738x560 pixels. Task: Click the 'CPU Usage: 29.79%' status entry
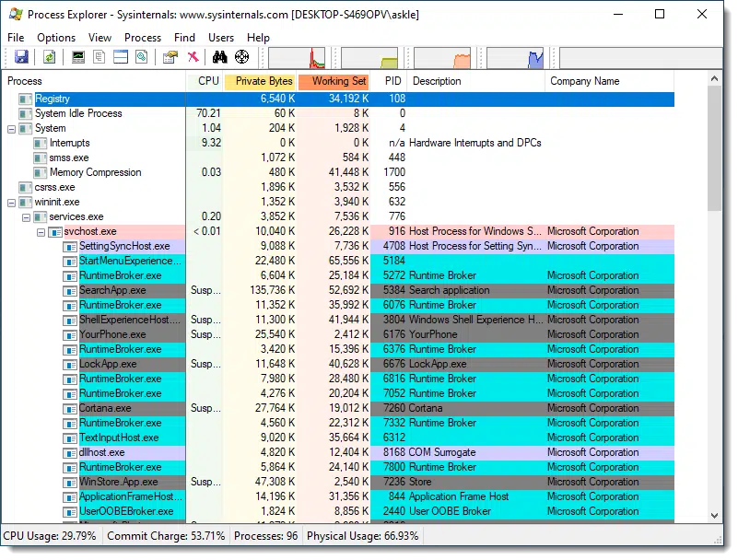50,536
